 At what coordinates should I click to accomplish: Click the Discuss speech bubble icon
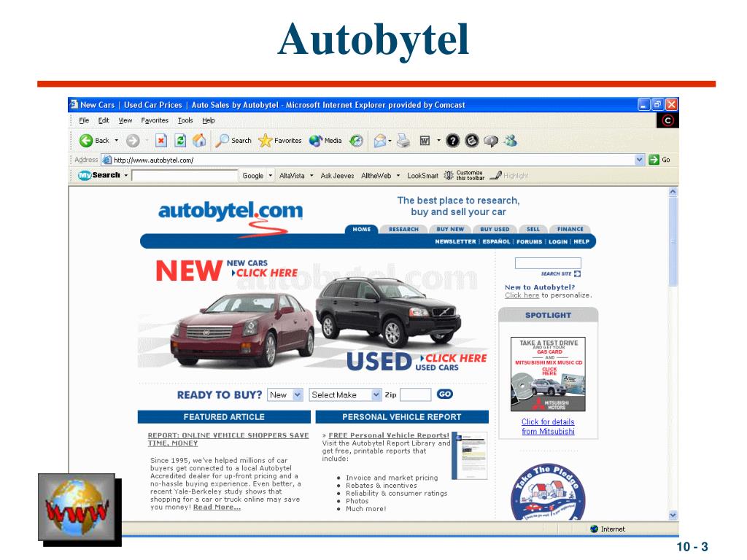click(x=491, y=141)
